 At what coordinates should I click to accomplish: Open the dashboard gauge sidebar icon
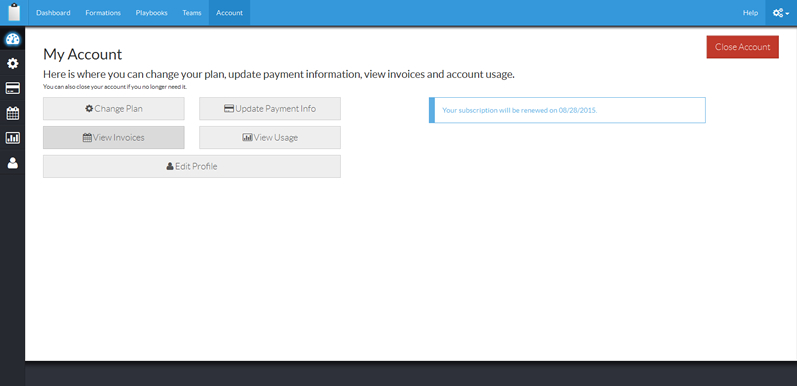click(13, 39)
